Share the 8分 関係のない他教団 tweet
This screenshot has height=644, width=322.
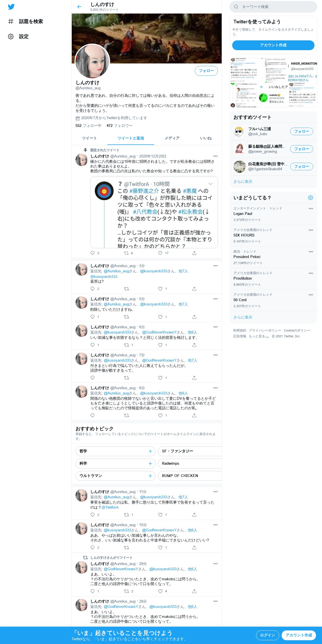pyautogui.click(x=194, y=416)
